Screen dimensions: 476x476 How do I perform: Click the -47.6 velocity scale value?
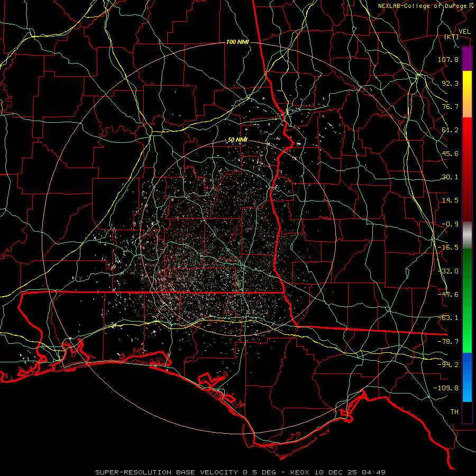[448, 295]
